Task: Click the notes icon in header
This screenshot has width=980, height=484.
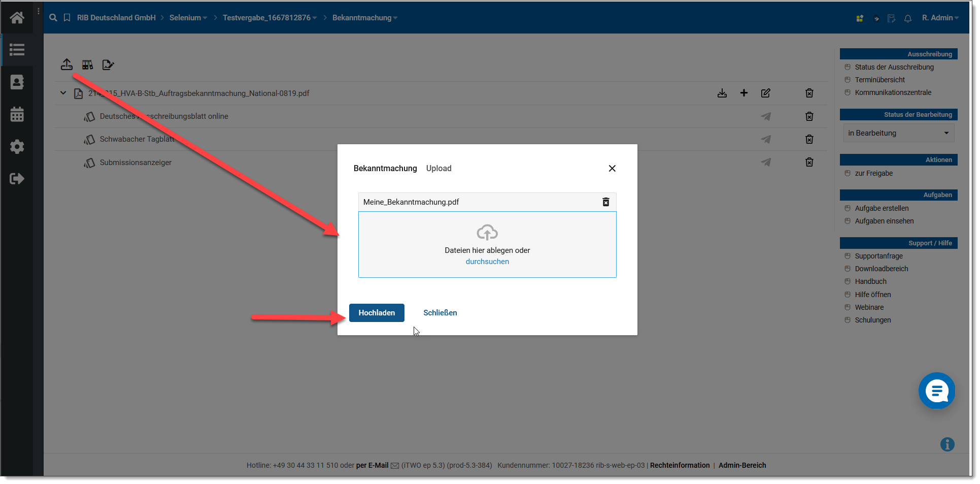Action: click(x=892, y=18)
